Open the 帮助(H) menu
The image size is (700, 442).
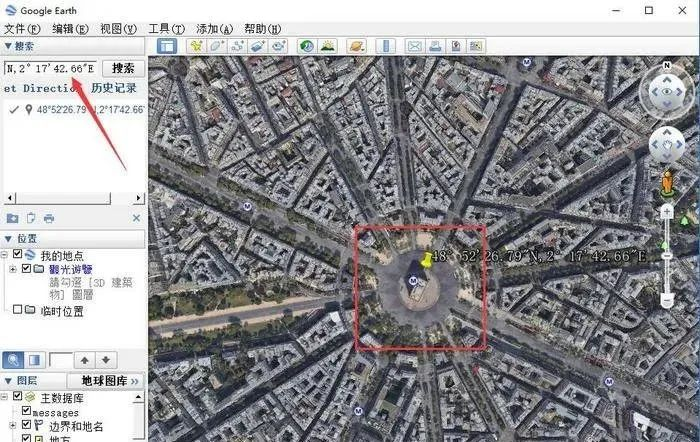tap(262, 29)
